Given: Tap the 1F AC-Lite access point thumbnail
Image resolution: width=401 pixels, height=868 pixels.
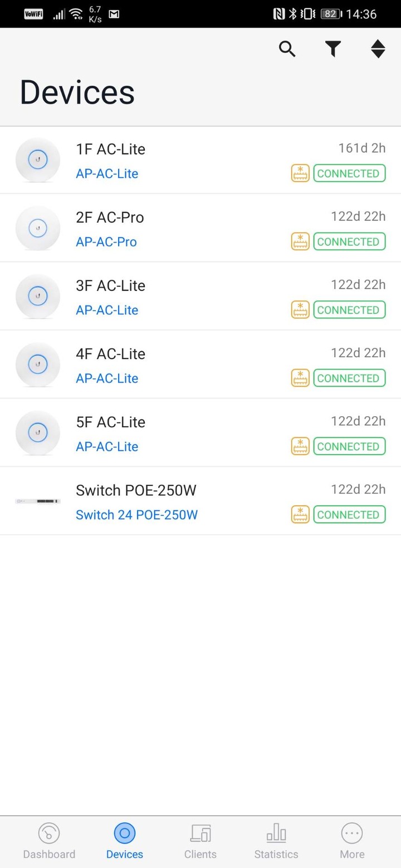Looking at the screenshot, I should click(x=38, y=160).
